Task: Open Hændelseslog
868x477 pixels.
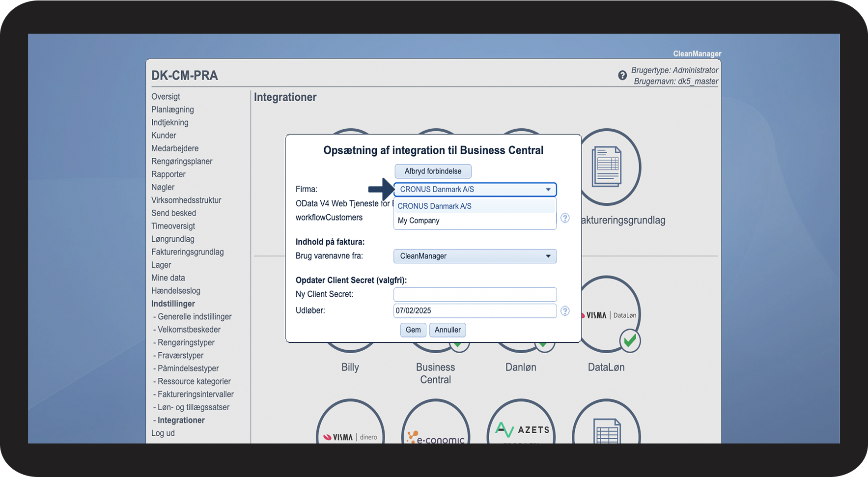Action: click(x=176, y=291)
